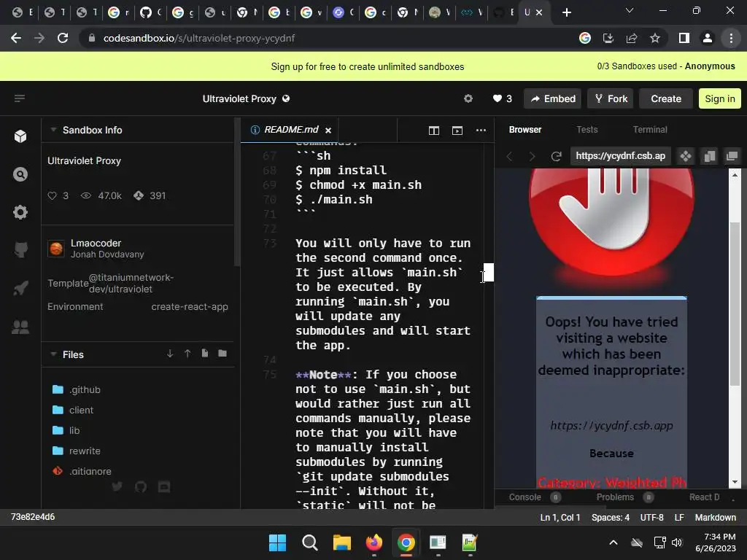Screen dimensions: 747x560
Task: Show hidden system tray icons
Action: coord(614,542)
